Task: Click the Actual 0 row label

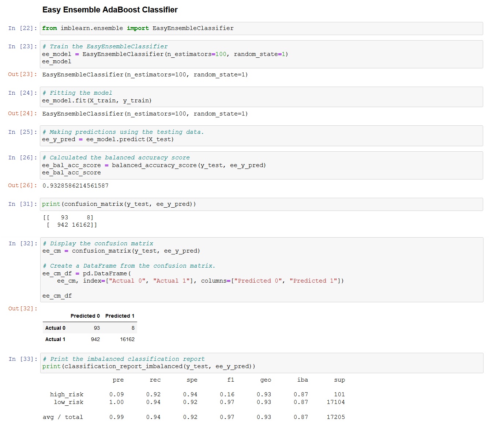Action: pyautogui.click(x=55, y=328)
